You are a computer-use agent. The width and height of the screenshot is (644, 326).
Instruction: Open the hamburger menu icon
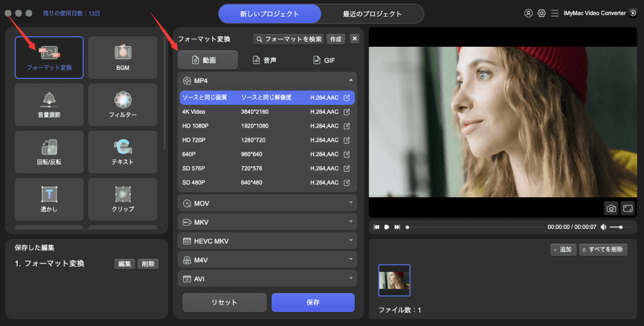[x=555, y=13]
